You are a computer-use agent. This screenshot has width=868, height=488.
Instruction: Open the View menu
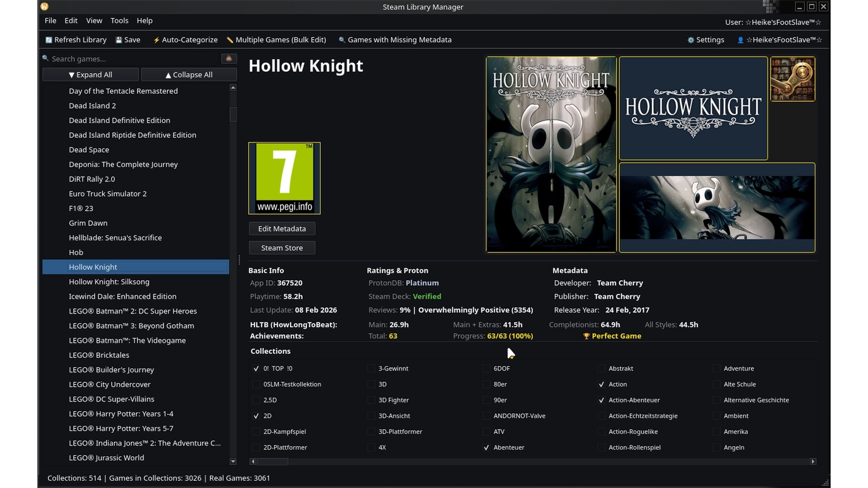[x=94, y=21]
